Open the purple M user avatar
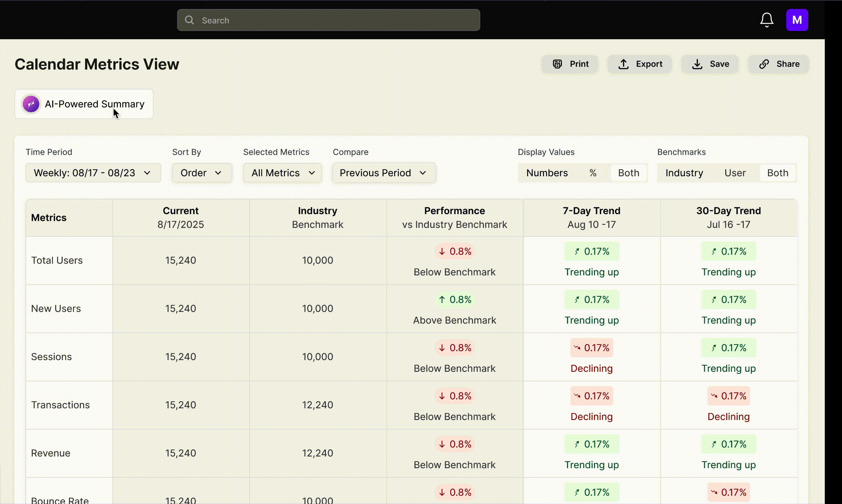Viewport: 842px width, 504px height. point(797,20)
